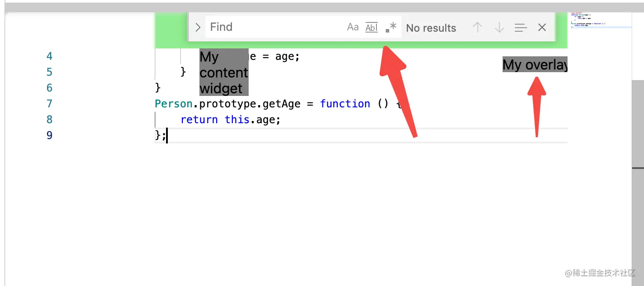Click the "function" keyword on line 7
Viewport: 644px width, 286px height.
345,104
